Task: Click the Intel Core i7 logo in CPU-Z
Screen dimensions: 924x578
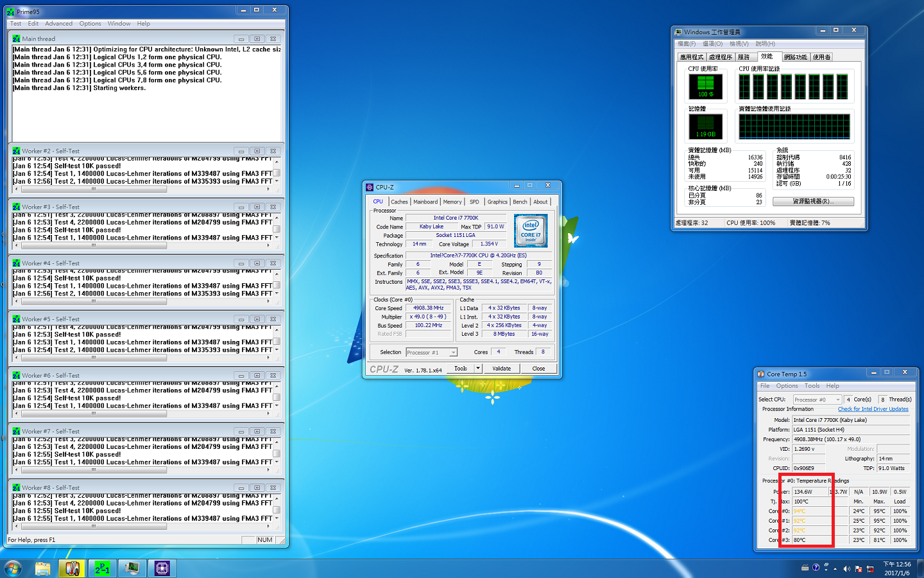Action: [531, 231]
